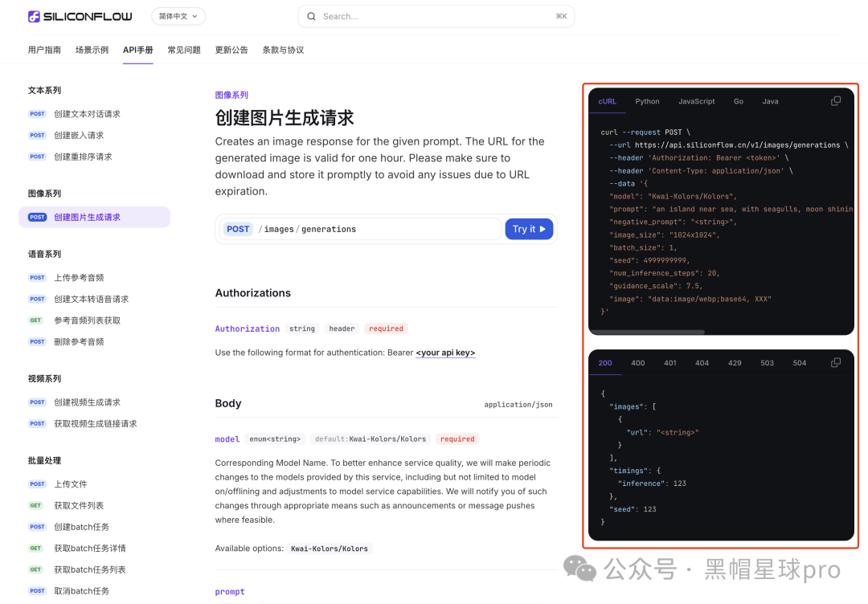The image size is (868, 604).
Task: Open the 更新公告 tab
Action: pos(231,50)
